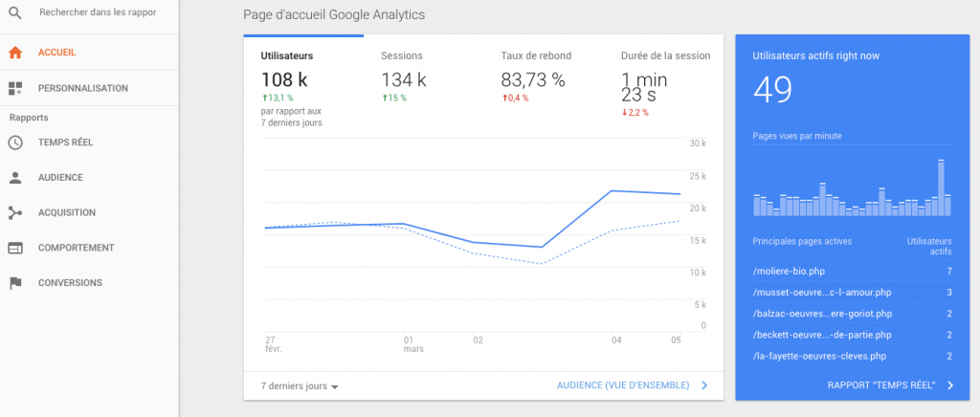
Task: Click the Audience person icon
Action: [14, 178]
